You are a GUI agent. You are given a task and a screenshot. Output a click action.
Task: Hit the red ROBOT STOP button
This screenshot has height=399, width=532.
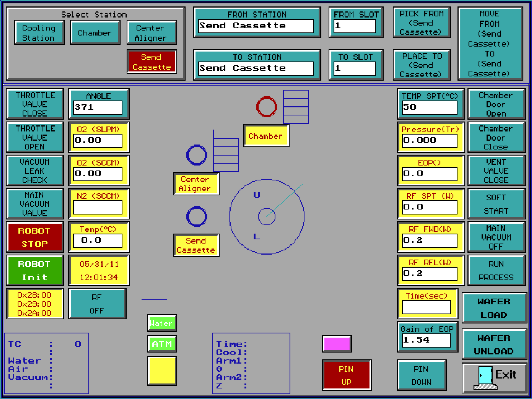35,237
